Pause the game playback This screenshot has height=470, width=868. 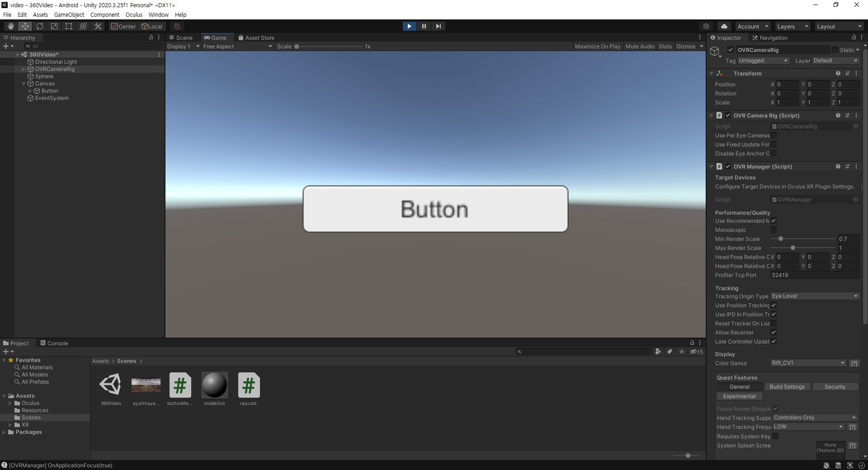tap(424, 26)
